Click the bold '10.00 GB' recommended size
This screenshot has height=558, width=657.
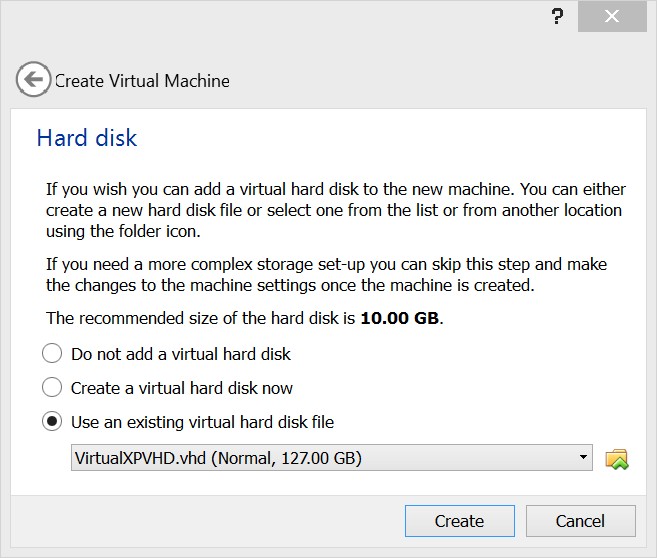(x=400, y=320)
